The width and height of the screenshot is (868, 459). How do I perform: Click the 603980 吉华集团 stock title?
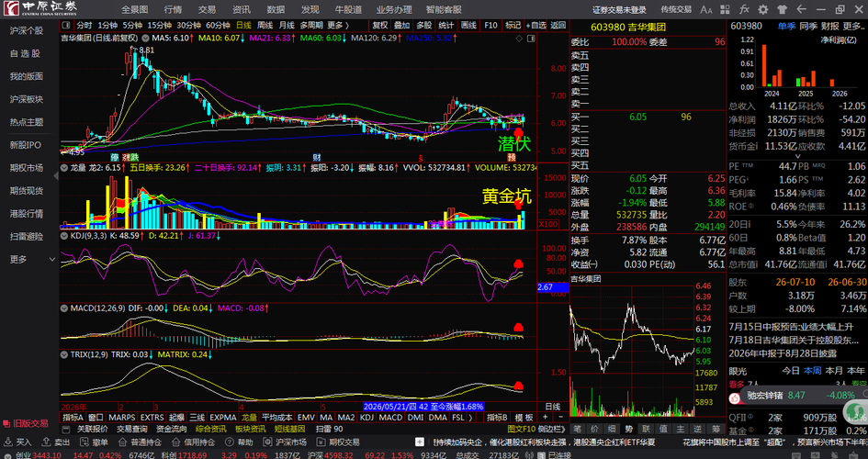627,27
